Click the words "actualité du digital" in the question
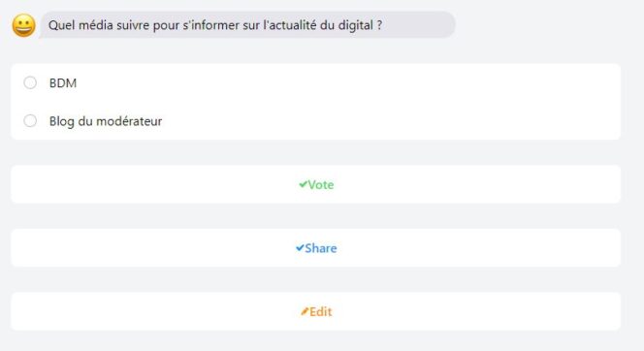This screenshot has width=644, height=351. 317,25
